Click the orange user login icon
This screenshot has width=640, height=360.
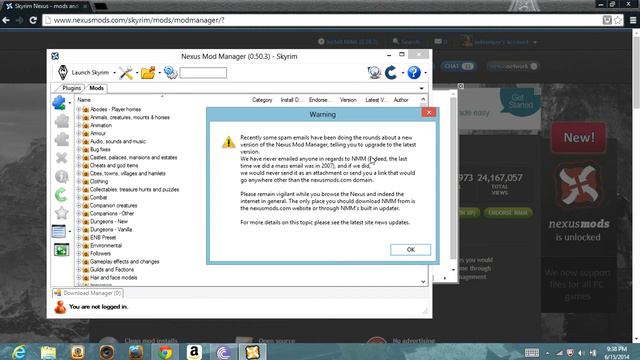[x=60, y=307]
